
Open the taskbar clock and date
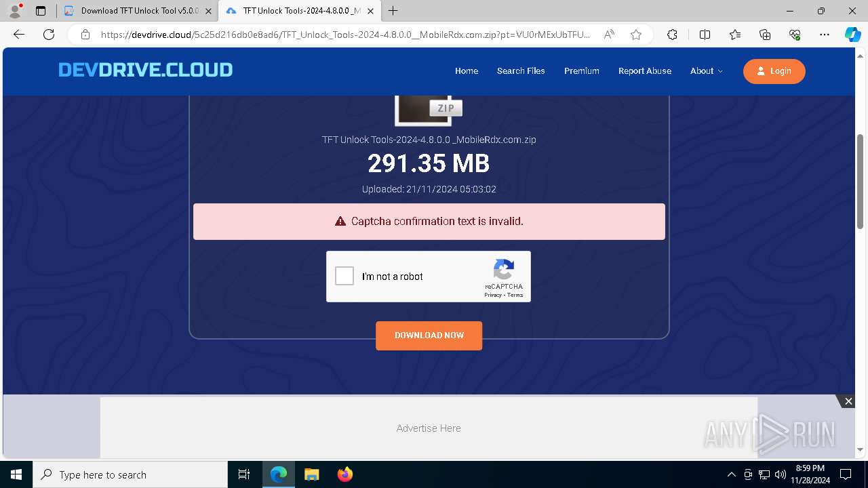coord(810,474)
